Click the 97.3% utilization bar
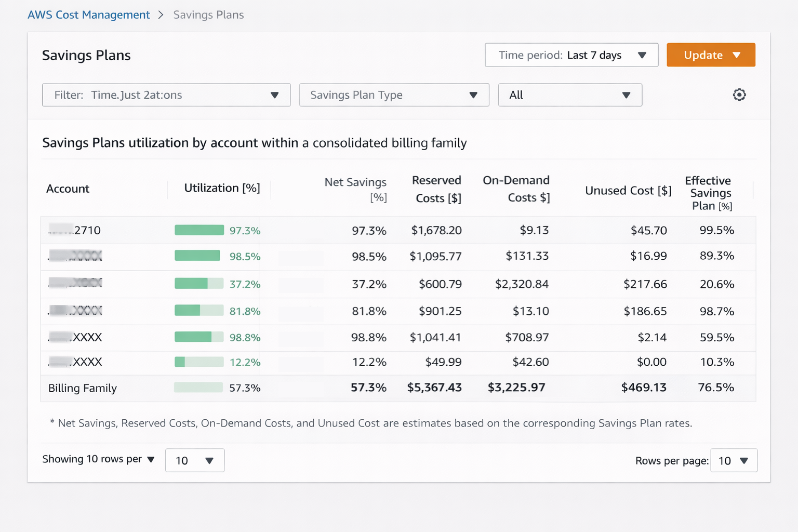Screen dimensions: 798x532 pyautogui.click(x=199, y=230)
